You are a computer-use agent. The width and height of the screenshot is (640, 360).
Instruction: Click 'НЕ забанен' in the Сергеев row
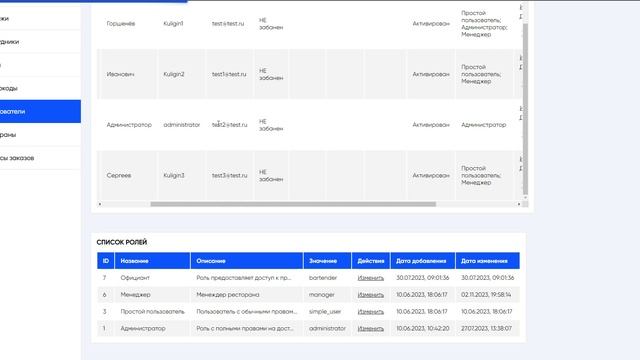(271, 176)
